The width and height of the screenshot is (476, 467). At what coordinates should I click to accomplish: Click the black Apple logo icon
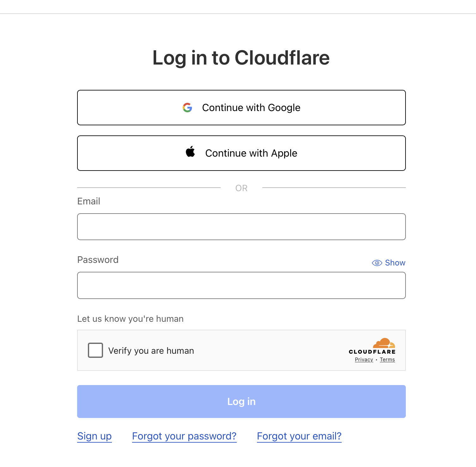190,152
